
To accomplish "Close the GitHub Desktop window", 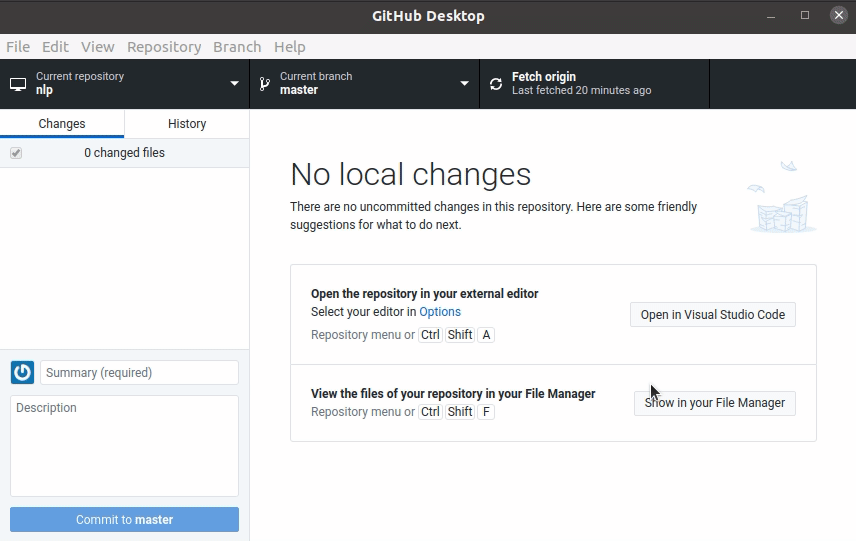I will click(839, 15).
